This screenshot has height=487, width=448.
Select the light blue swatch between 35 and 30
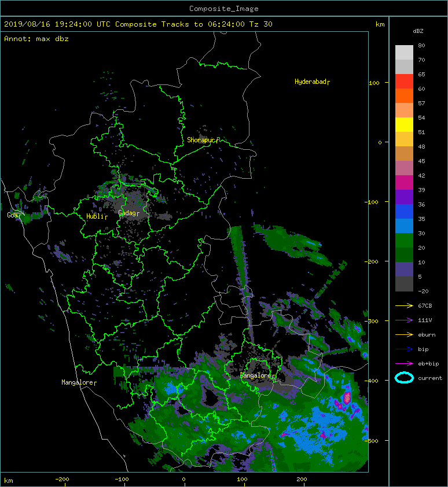click(x=404, y=226)
